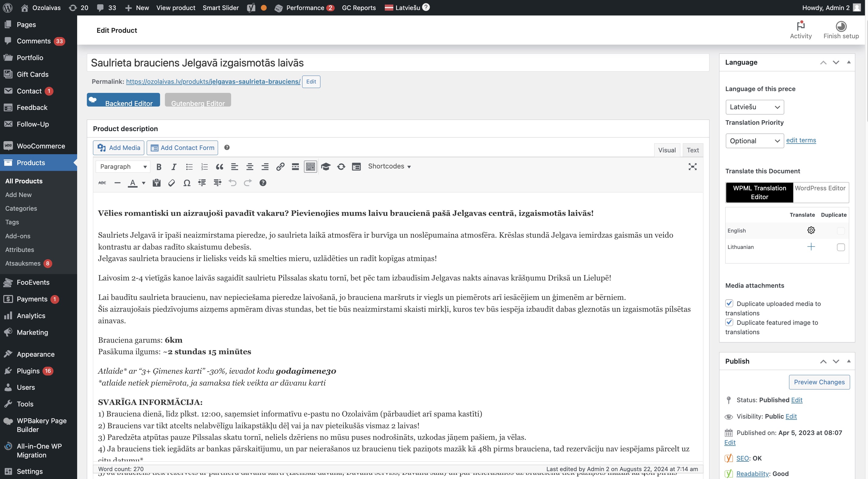Click English translation gear icon
The image size is (868, 479).
click(x=811, y=230)
